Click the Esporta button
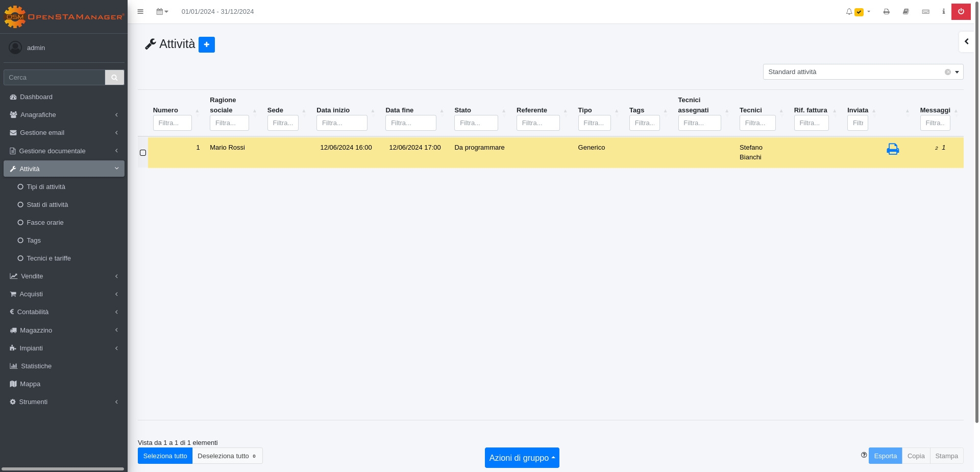This screenshot has height=472, width=980. pyautogui.click(x=885, y=456)
